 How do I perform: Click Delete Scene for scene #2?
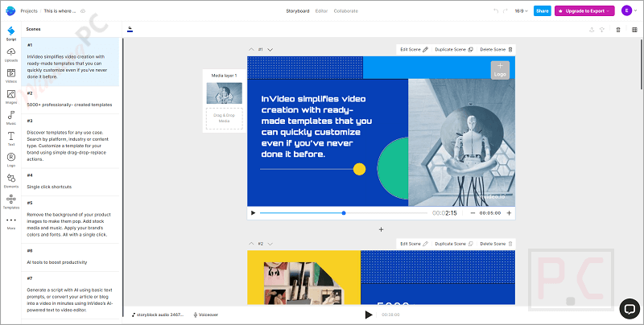(496, 244)
